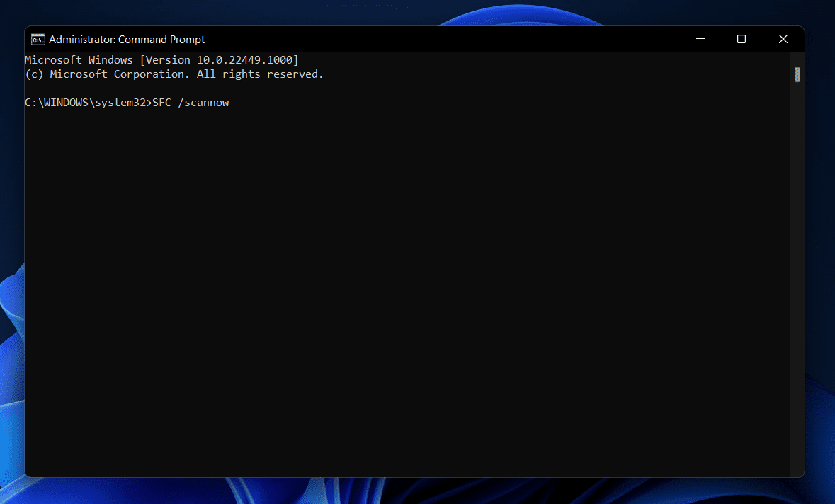Open the Command Prompt title bar icon menu

(x=38, y=40)
